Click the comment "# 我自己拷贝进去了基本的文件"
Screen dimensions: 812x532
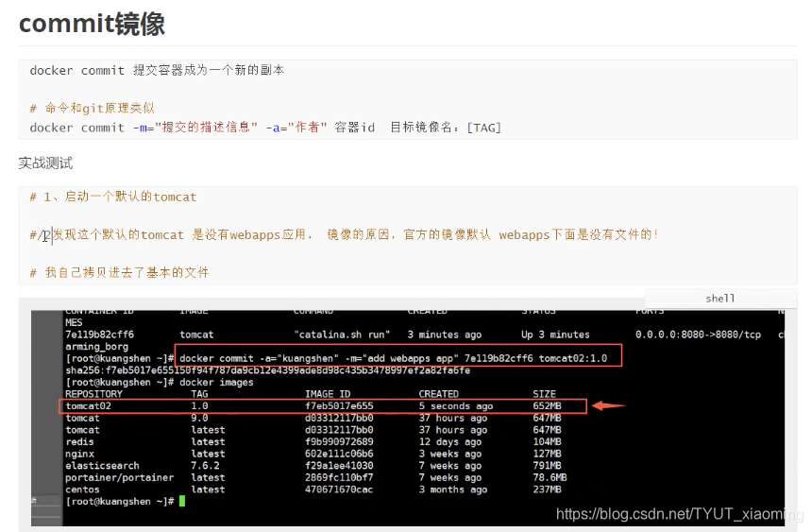point(120,273)
